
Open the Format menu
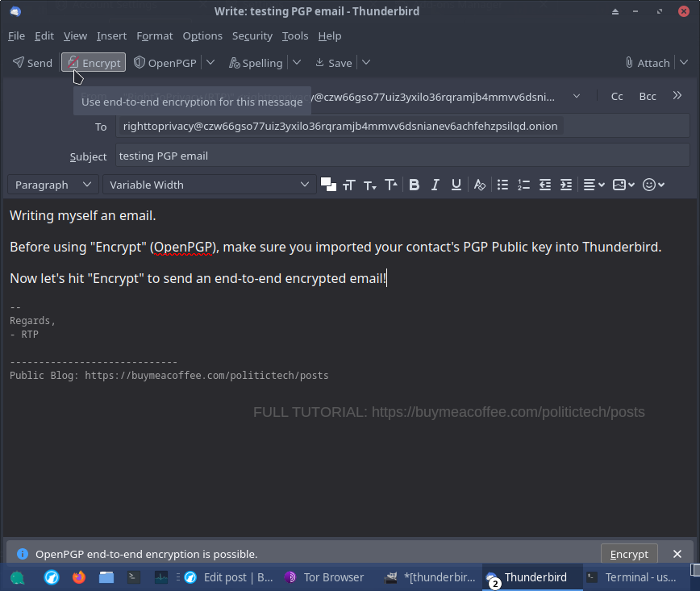[155, 35]
